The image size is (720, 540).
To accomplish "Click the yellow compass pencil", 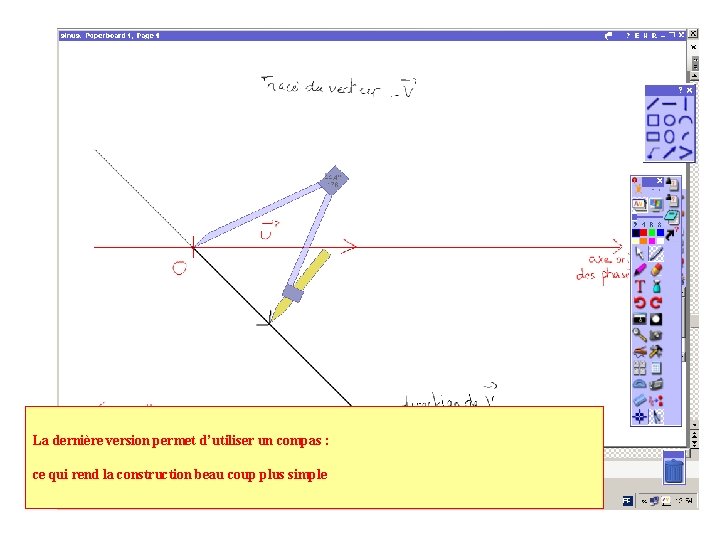I will pos(301,286).
